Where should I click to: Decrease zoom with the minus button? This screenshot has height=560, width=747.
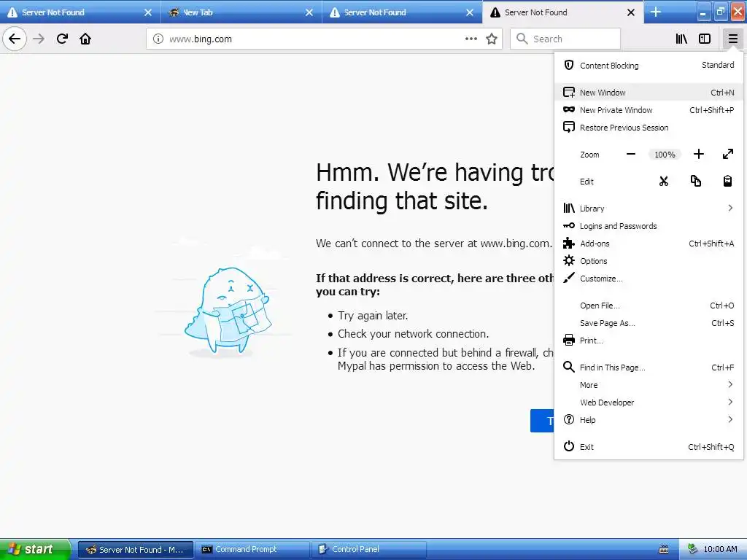[631, 155]
